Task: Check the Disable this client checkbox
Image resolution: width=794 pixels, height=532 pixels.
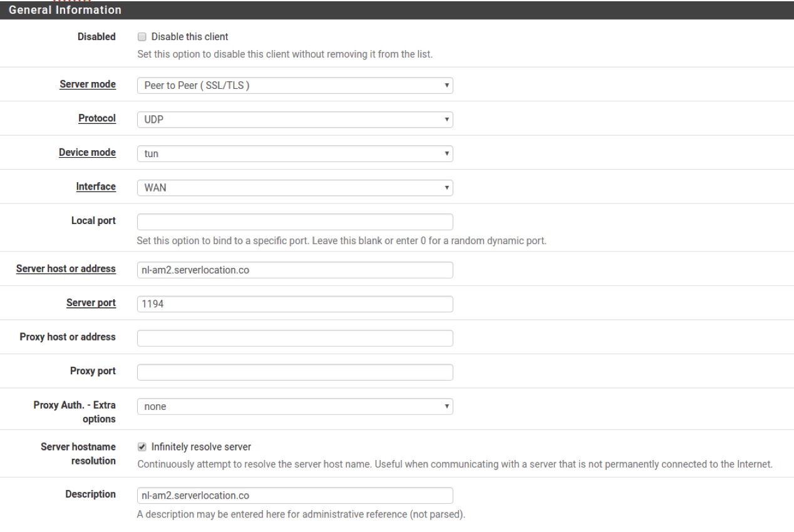Action: [x=142, y=37]
